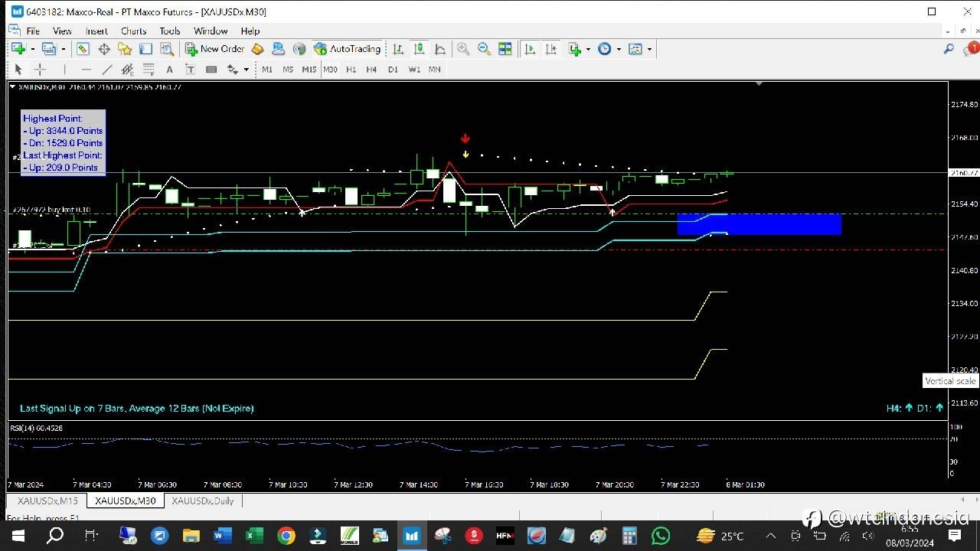The height and width of the screenshot is (551, 980).
Task: Select the crosshair cursor tool
Action: (x=40, y=70)
